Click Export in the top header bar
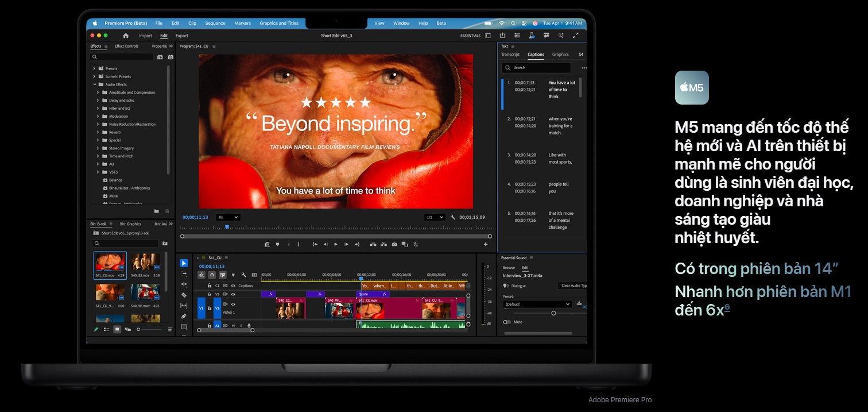The height and width of the screenshot is (412, 868). [181, 36]
